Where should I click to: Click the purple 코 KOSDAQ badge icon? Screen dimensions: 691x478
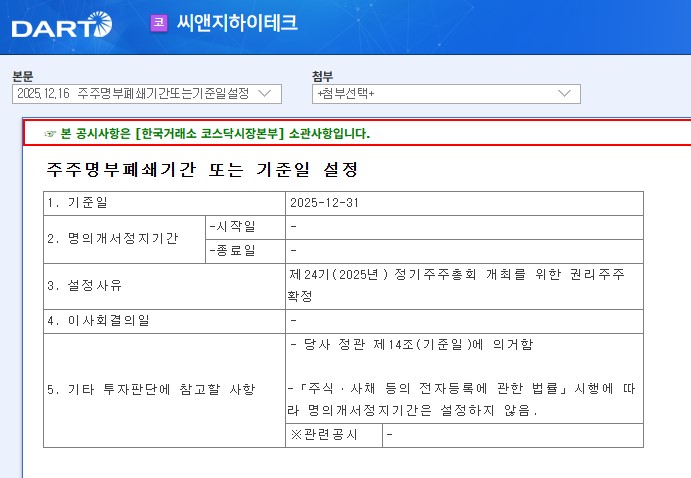[x=158, y=23]
